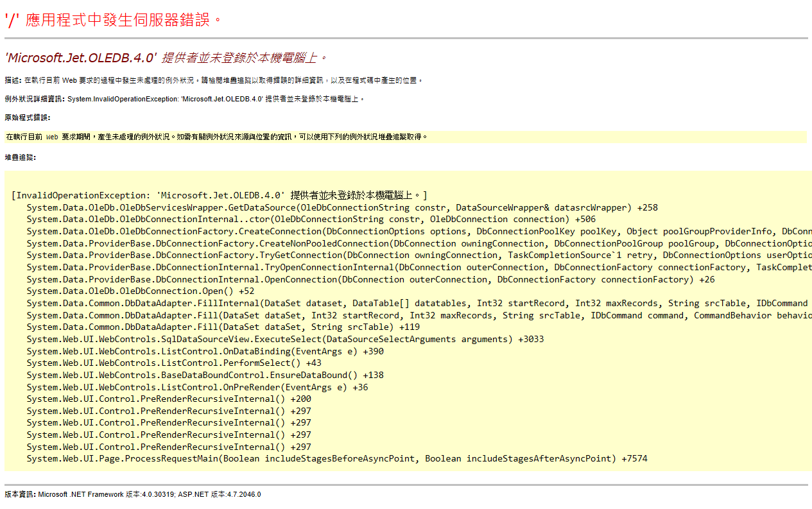Viewport: 812px width, 509px height.
Task: Click the Page.ProcessRequestMain +7574 line
Action: 337,458
